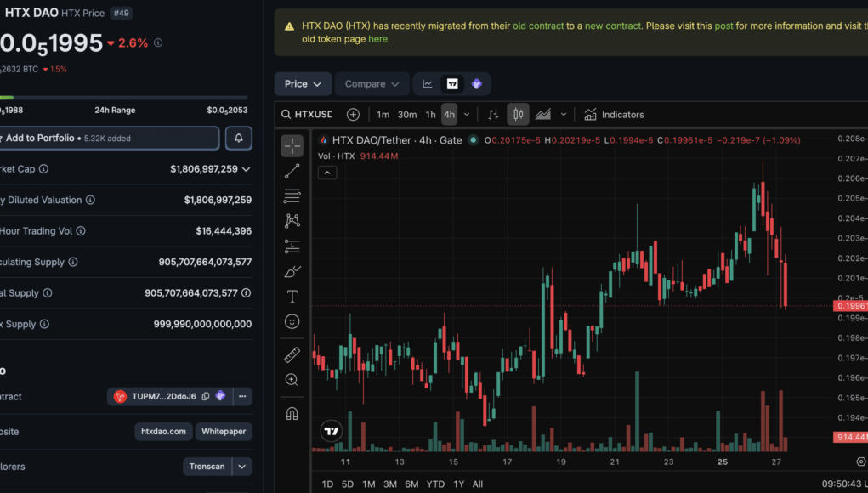Click the price alert bell icon
Image resolution: width=868 pixels, height=493 pixels.
click(x=239, y=139)
